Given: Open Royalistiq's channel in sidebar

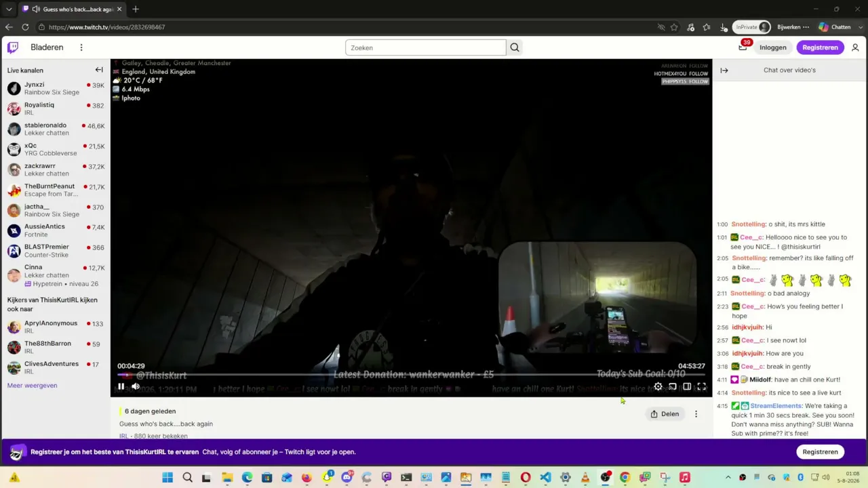Looking at the screenshot, I should coord(55,109).
